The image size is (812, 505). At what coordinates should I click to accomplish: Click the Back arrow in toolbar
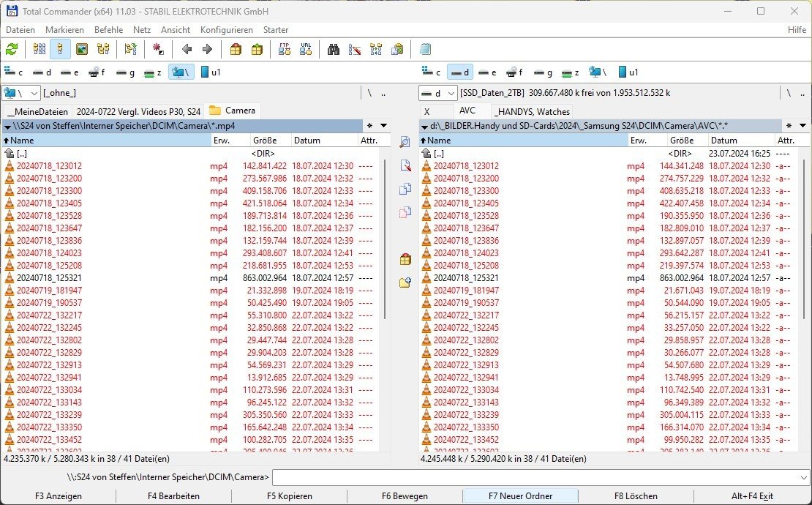click(x=187, y=50)
